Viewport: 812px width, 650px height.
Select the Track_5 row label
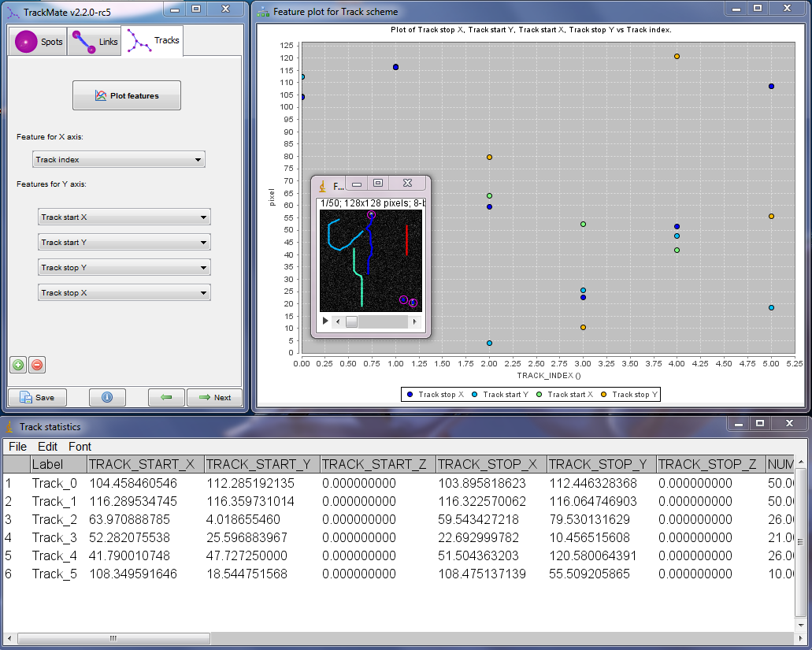(x=54, y=574)
